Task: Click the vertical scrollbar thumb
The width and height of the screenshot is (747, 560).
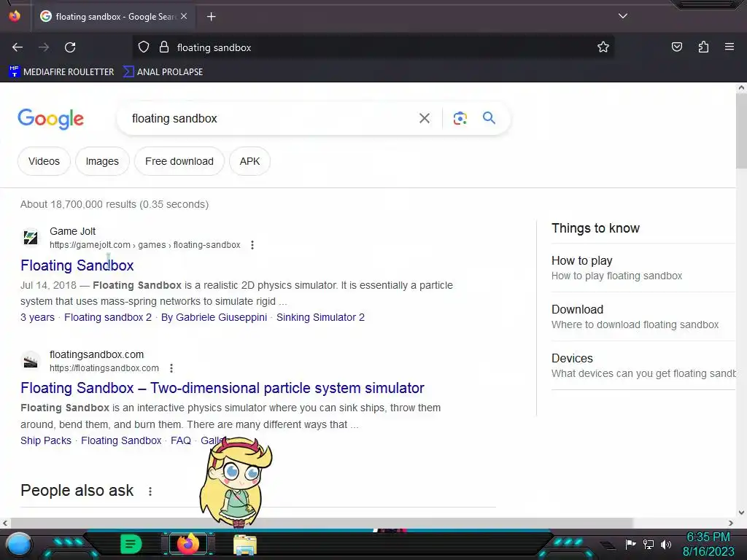Action: tap(741, 131)
